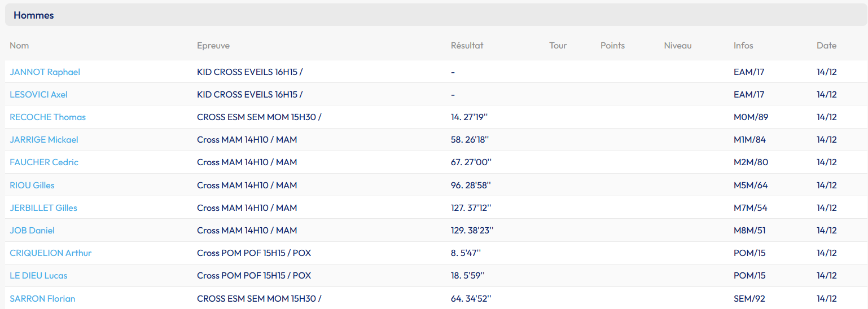This screenshot has width=868, height=309.
Task: Open CRIQUELION Arthur profile link
Action: pos(51,253)
